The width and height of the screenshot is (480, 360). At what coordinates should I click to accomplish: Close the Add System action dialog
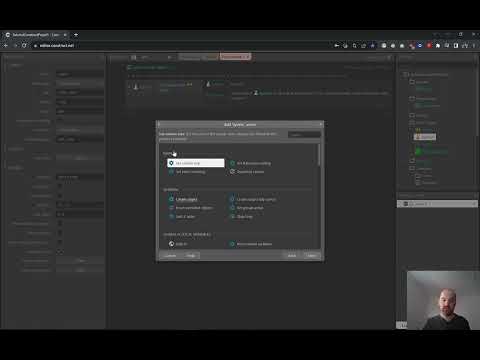[321, 124]
